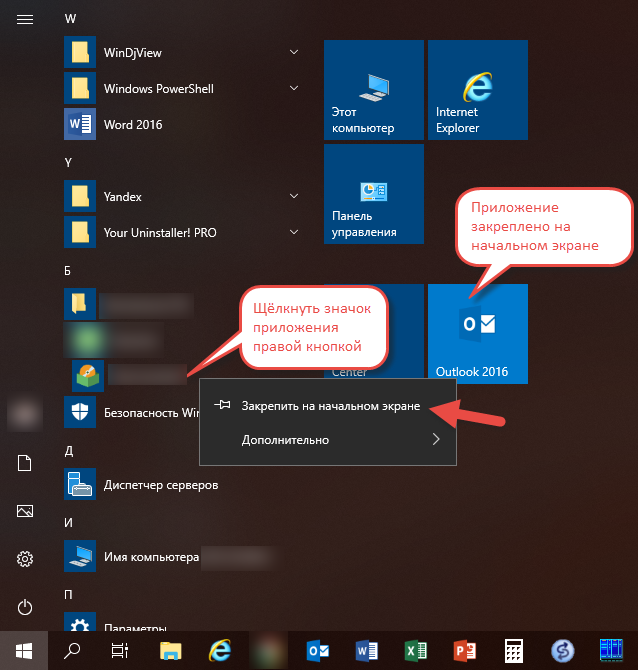Click the orange disc app icon in list
The height and width of the screenshot is (670, 638).
88,376
